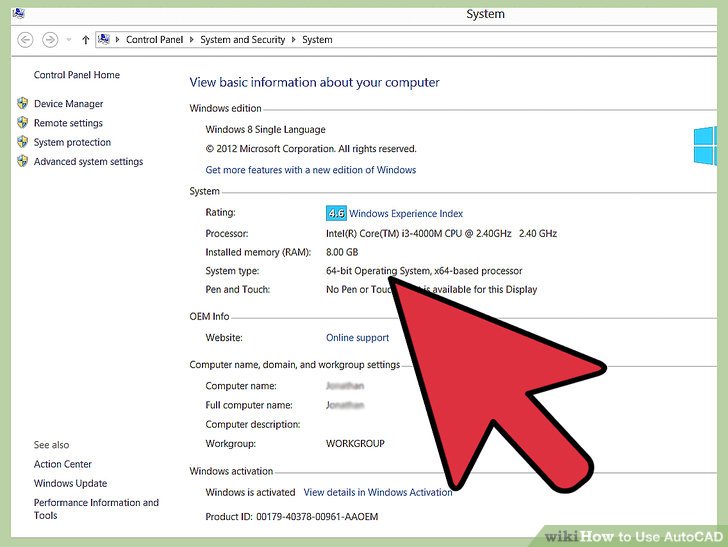Click shield icon beside System protection

(22, 141)
